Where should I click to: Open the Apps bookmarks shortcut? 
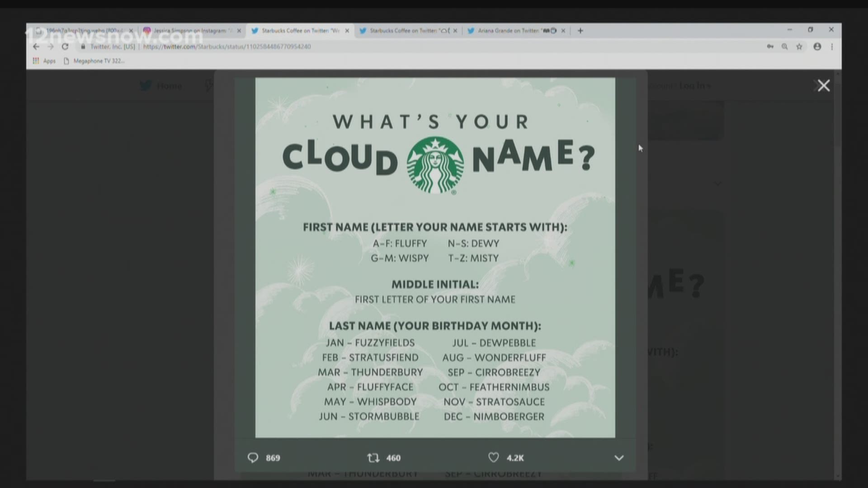(x=44, y=61)
